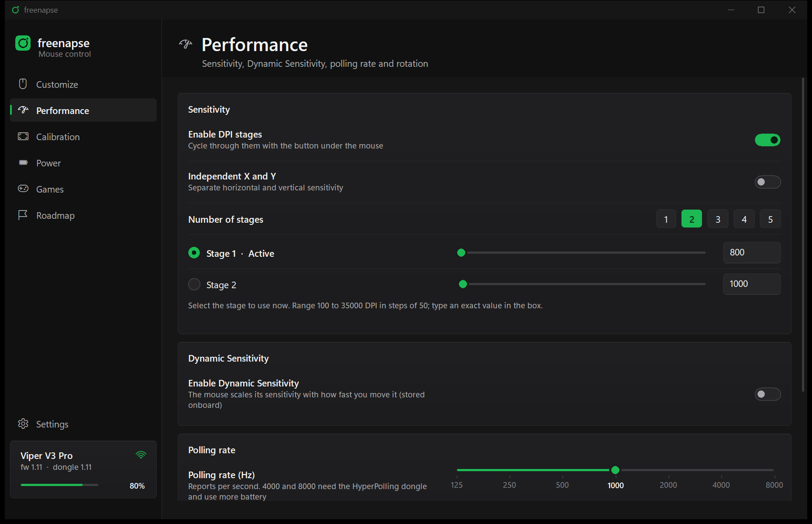Minimize the freenapse window

coord(731,10)
